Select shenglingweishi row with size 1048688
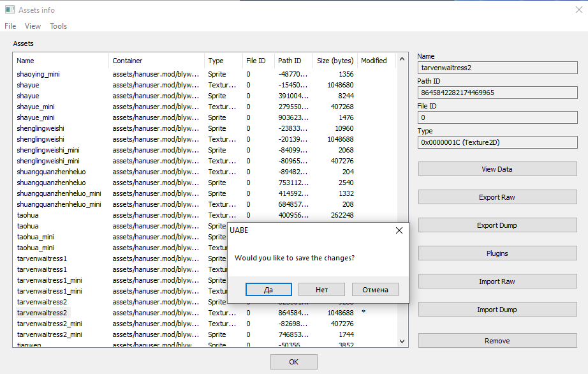The height and width of the screenshot is (374, 588). (205, 140)
